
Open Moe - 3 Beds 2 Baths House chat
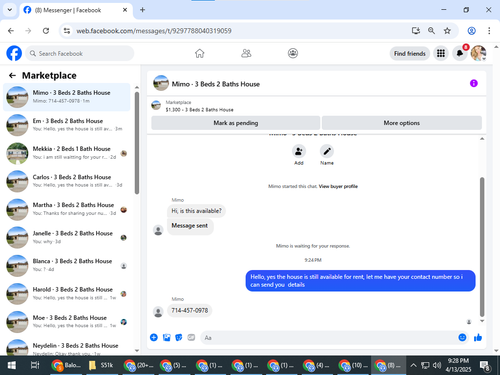(x=67, y=322)
